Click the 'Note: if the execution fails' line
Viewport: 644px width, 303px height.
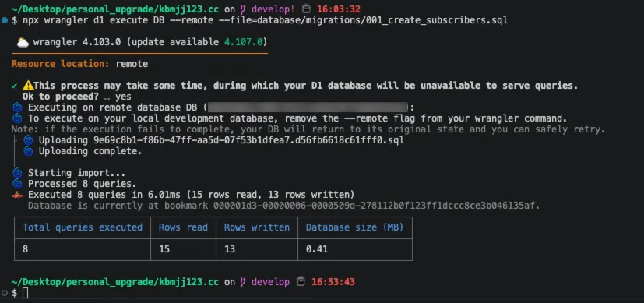308,129
